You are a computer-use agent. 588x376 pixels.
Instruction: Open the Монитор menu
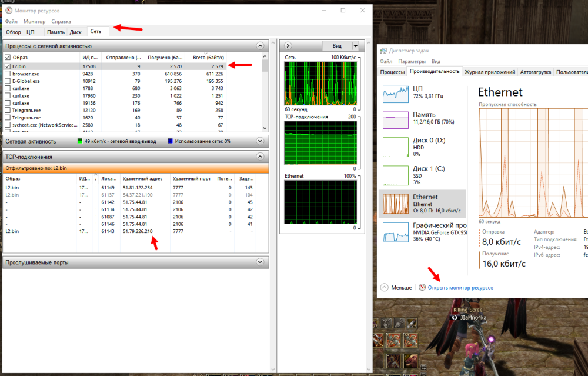tap(34, 21)
